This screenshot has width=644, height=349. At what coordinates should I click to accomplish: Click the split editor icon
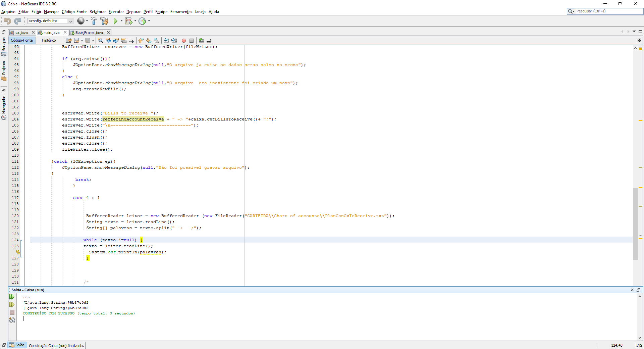639,40
